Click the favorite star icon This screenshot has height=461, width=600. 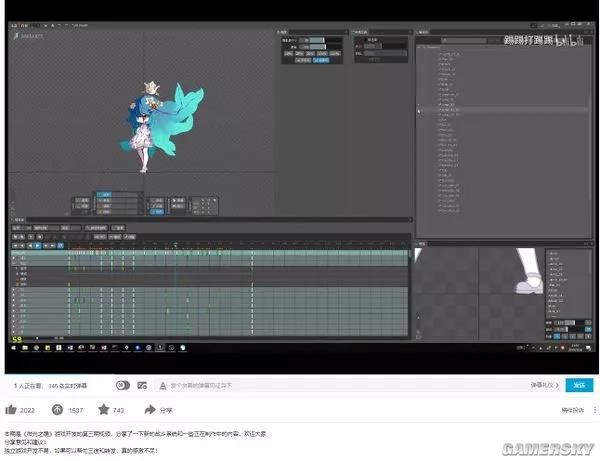(x=104, y=409)
